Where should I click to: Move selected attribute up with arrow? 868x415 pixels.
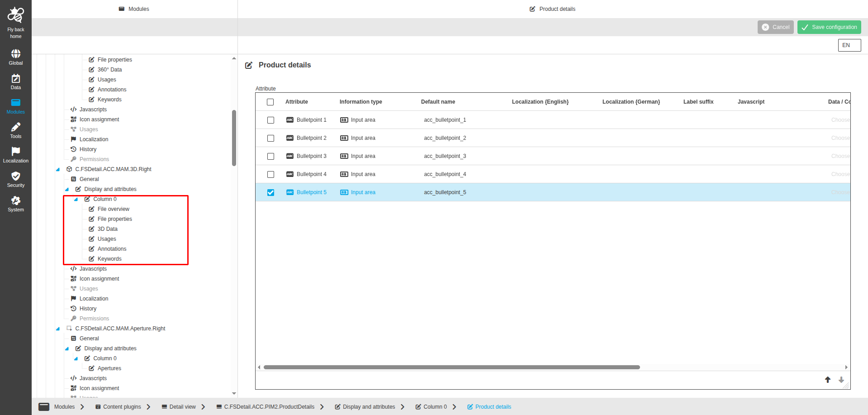point(828,380)
